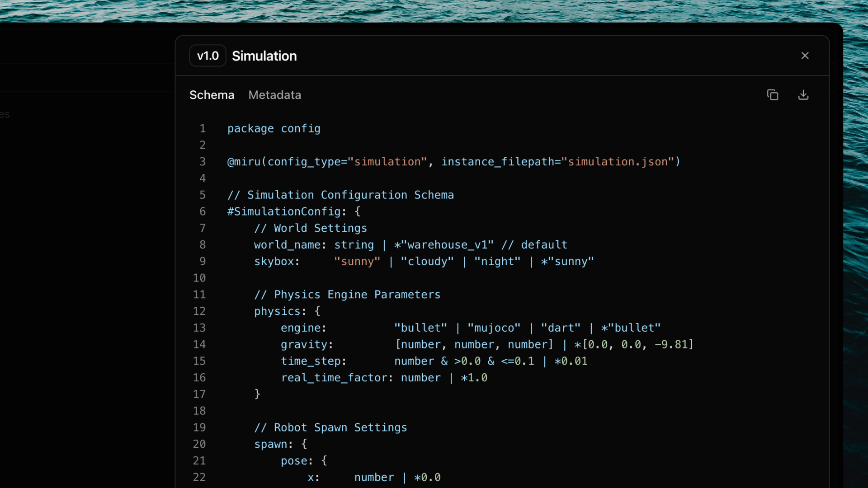Screen dimensions: 868x488
Task: Select the Schema tab
Action: tap(212, 95)
